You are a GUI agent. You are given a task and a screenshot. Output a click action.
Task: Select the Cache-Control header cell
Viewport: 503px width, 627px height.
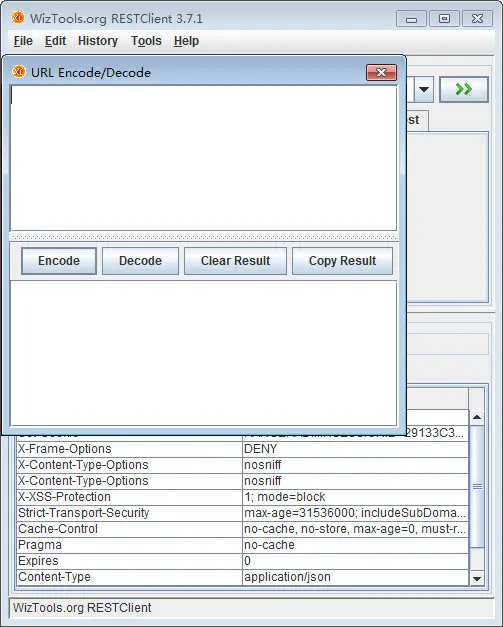129,529
